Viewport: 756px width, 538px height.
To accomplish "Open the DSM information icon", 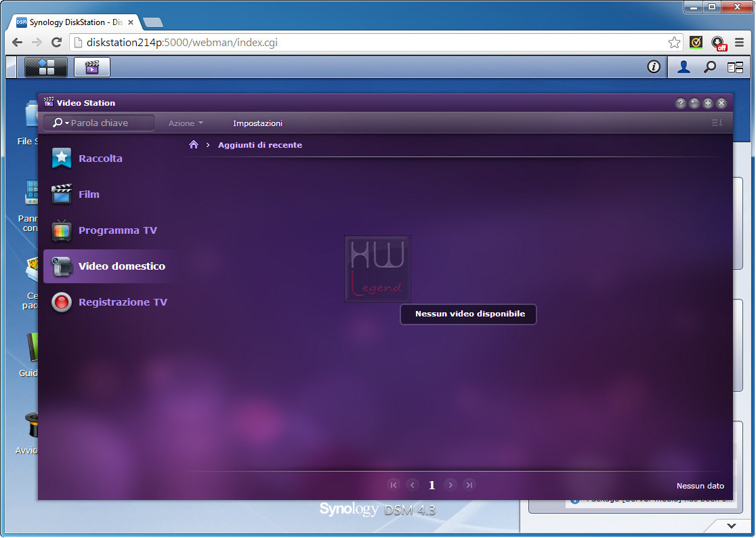I will (653, 66).
